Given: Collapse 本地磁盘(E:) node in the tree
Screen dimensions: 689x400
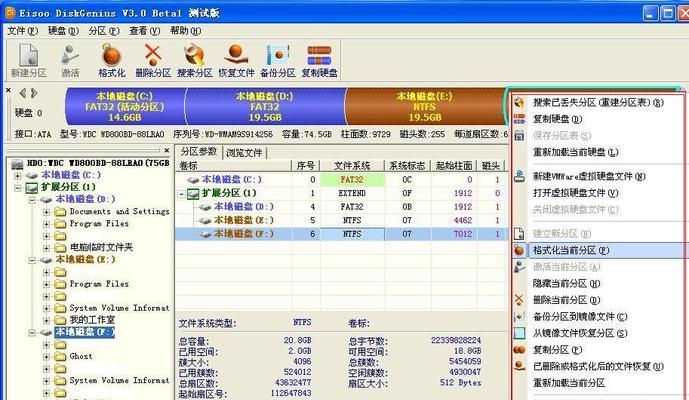Looking at the screenshot, I should (x=32, y=260).
